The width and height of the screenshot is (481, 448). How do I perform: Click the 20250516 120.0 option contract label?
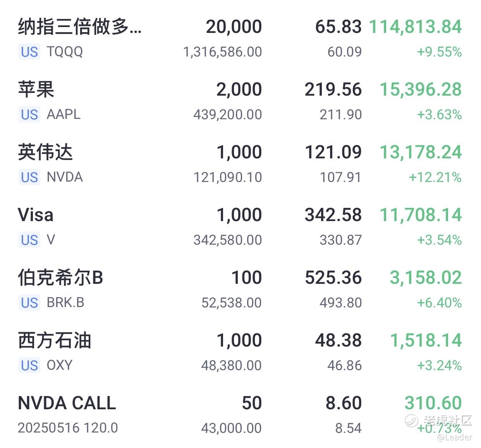tap(68, 428)
